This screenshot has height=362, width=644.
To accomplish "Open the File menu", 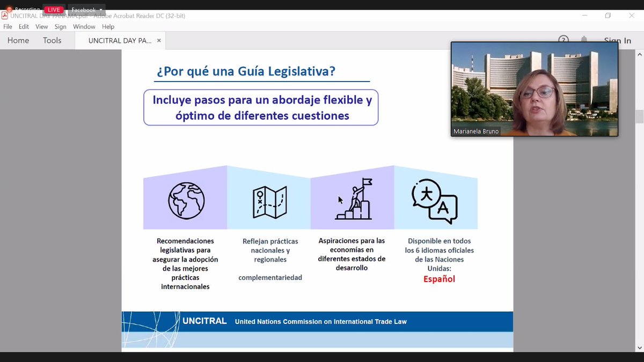I will [x=8, y=27].
